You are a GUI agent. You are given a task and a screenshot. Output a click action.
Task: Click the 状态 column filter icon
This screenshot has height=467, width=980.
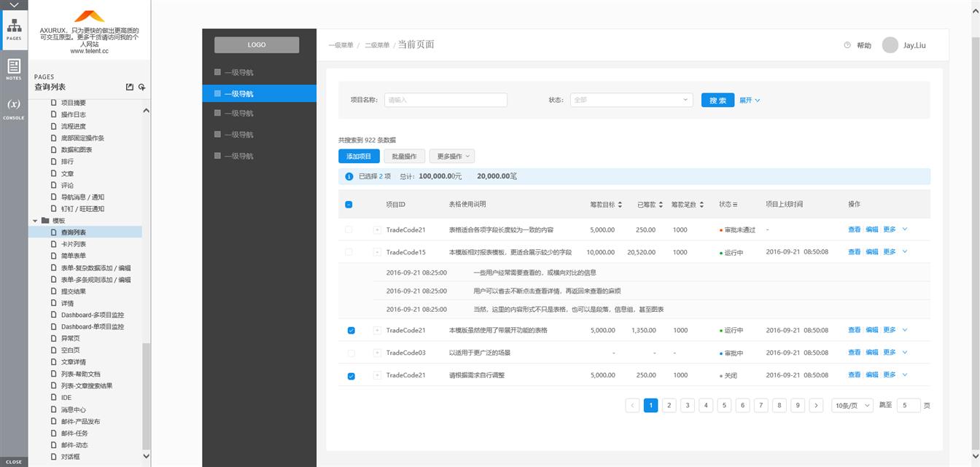click(x=735, y=205)
